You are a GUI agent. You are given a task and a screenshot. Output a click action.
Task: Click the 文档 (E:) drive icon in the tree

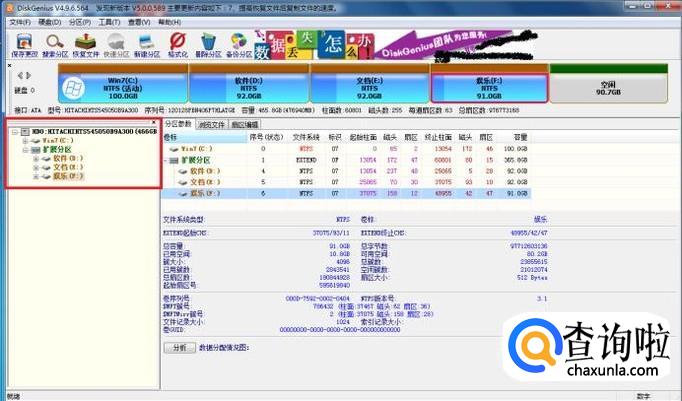point(46,167)
